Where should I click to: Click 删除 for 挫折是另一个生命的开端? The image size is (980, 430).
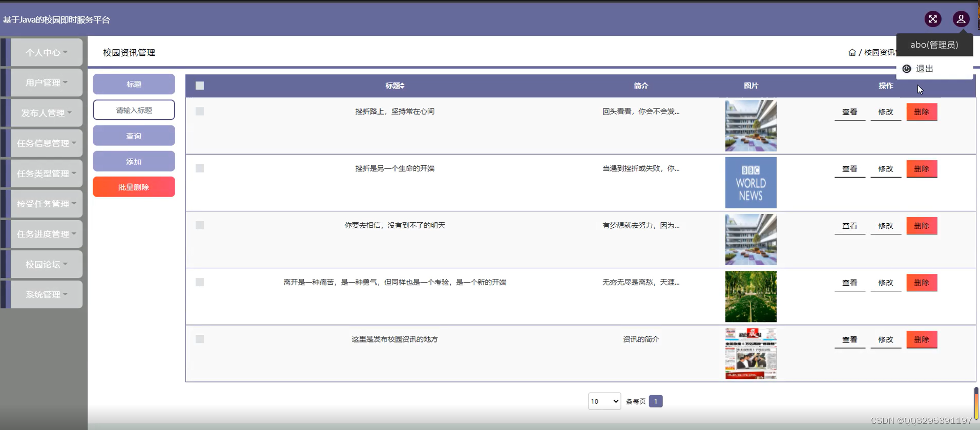922,168
